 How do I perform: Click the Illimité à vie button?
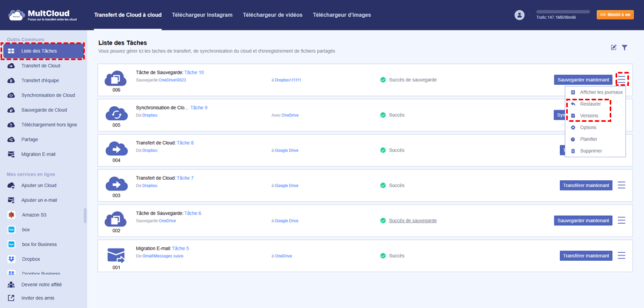(615, 14)
